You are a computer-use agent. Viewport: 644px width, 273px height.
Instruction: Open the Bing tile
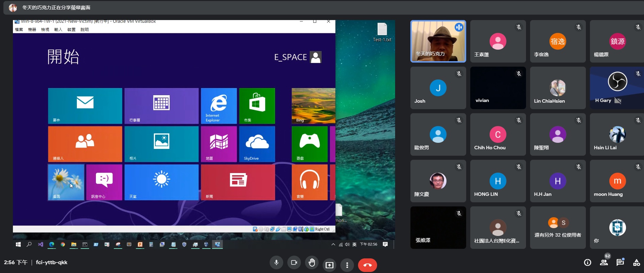(313, 106)
